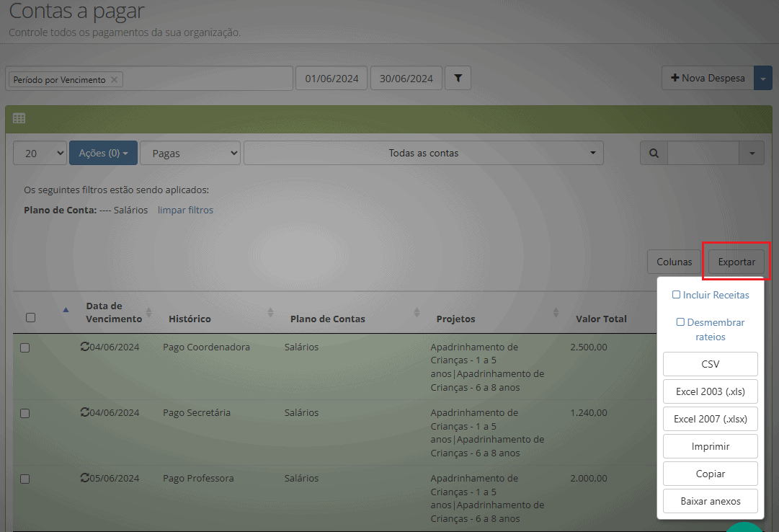779x532 pixels.
Task: Select the CSV export option
Action: (711, 365)
